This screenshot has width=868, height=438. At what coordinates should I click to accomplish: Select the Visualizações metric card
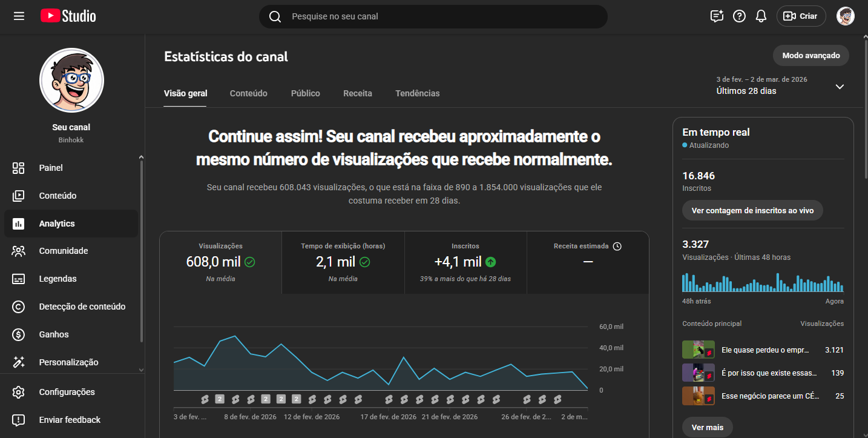[221, 263]
